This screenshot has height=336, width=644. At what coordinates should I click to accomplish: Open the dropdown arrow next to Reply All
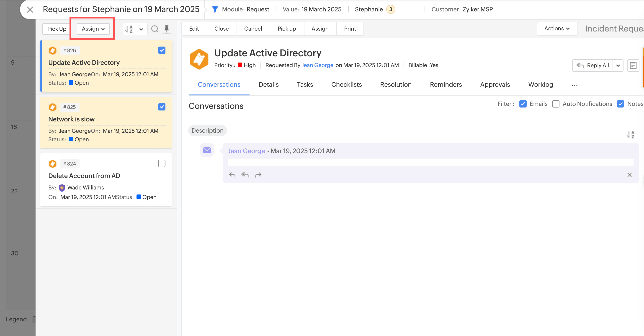click(618, 66)
